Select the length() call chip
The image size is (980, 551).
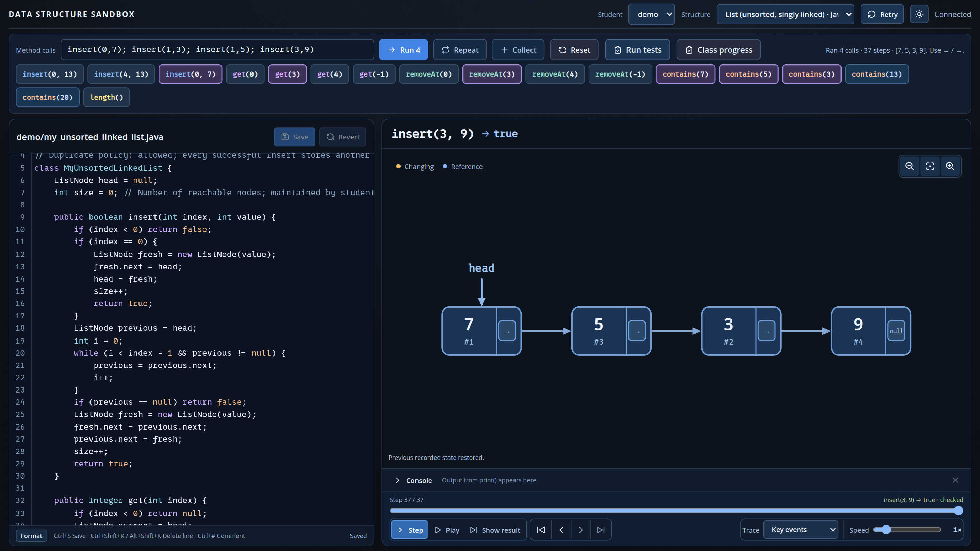107,97
